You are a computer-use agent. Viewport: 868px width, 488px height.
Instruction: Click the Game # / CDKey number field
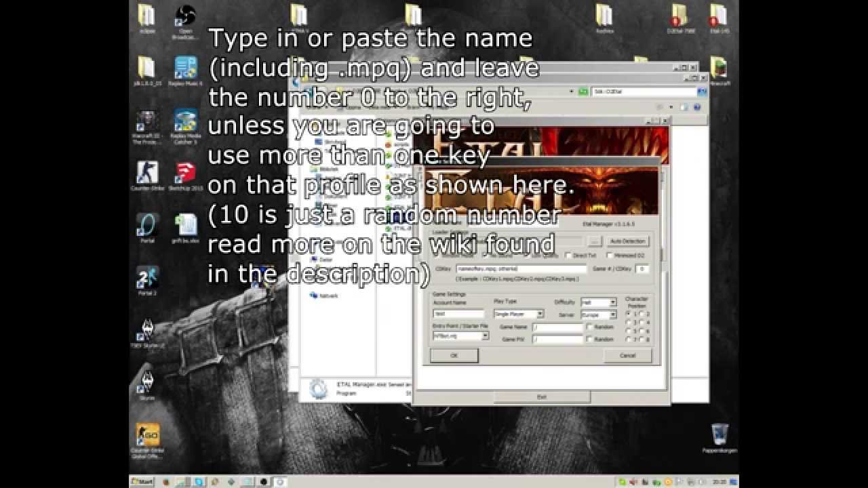(642, 269)
